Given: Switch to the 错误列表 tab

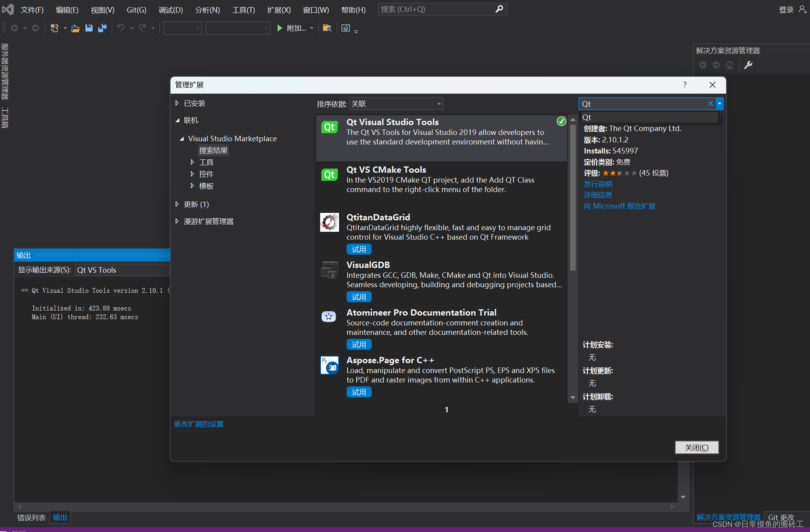Looking at the screenshot, I should coord(32,517).
